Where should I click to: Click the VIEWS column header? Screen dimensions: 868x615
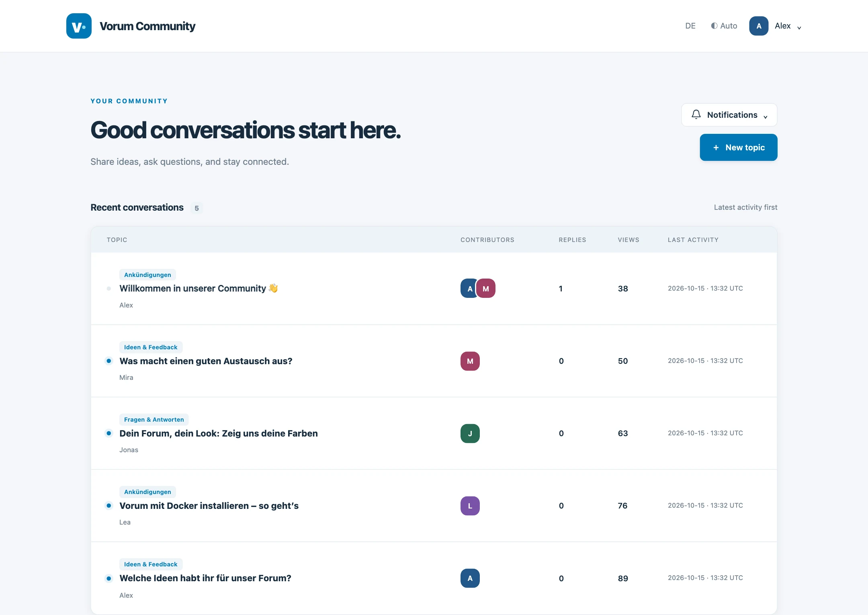[x=628, y=240]
